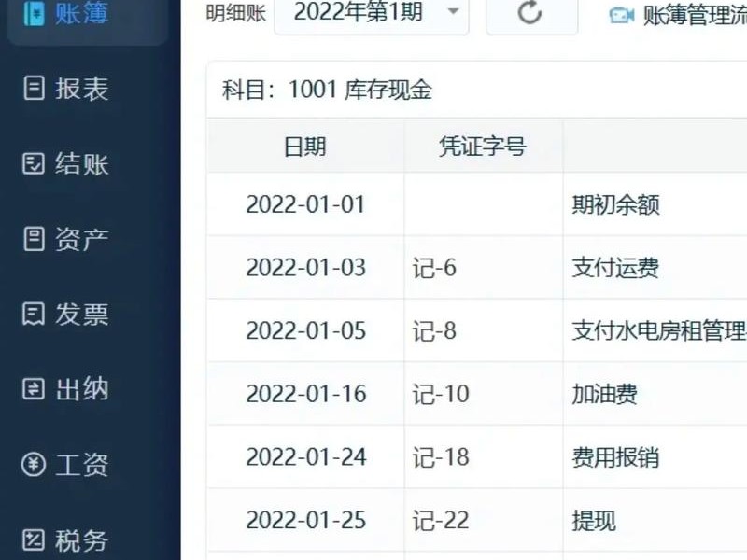
Task: Select date cell 2022-01-01
Action: click(305, 204)
